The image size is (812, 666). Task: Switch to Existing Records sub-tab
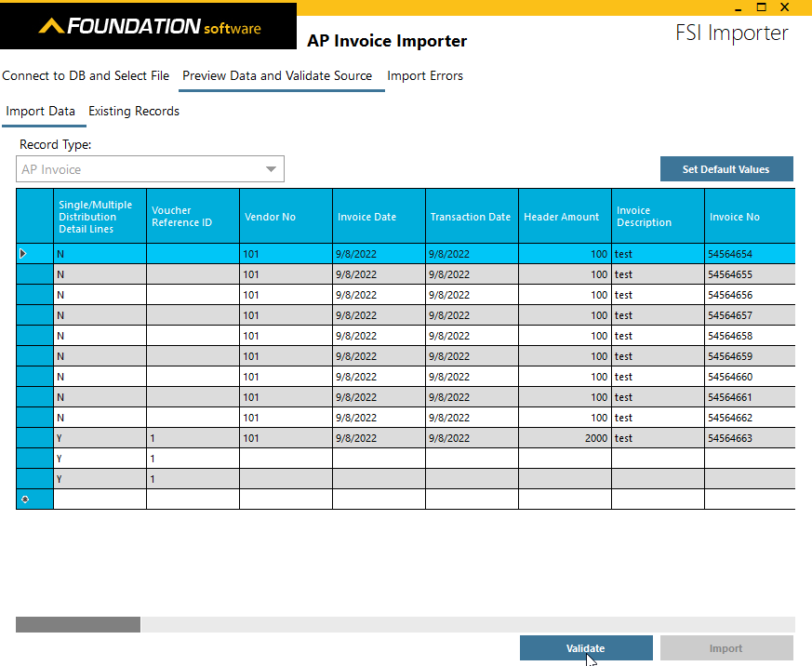click(x=134, y=111)
